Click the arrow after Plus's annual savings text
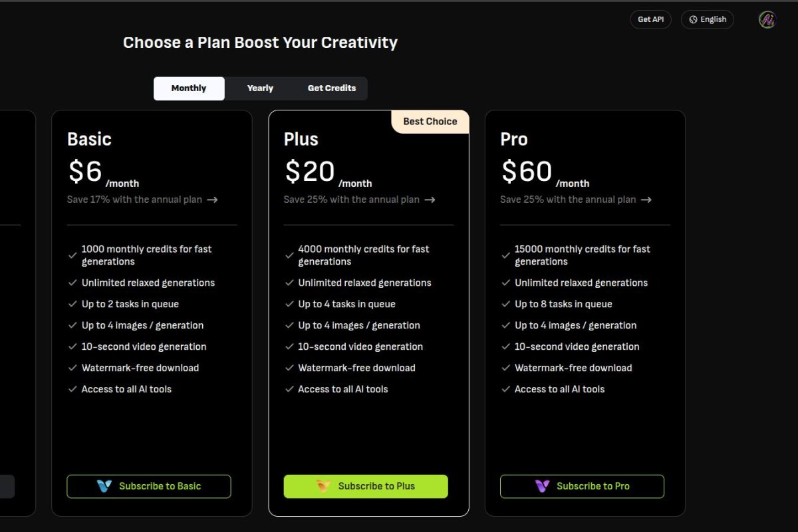This screenshot has width=798, height=532. (x=431, y=199)
